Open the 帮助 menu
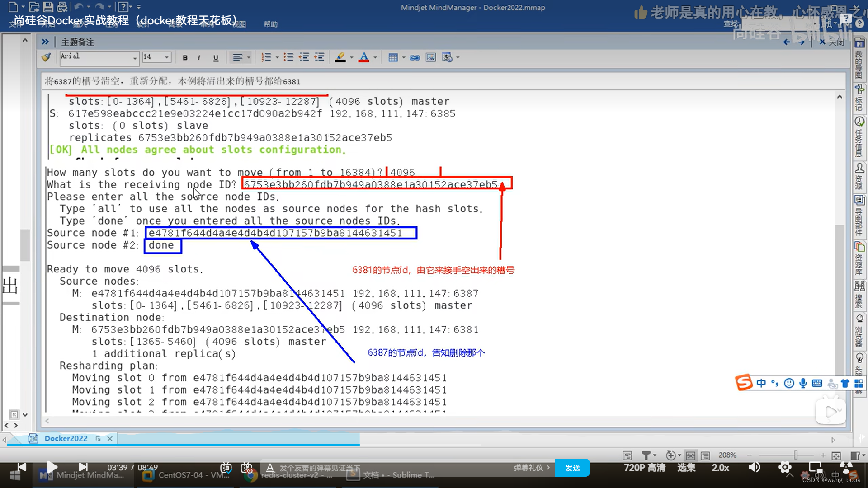868x488 pixels. point(270,24)
